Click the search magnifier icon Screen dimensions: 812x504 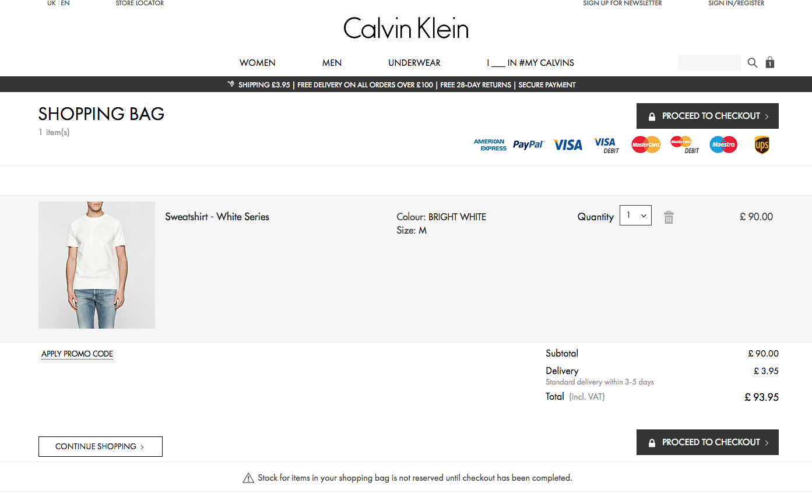click(752, 62)
